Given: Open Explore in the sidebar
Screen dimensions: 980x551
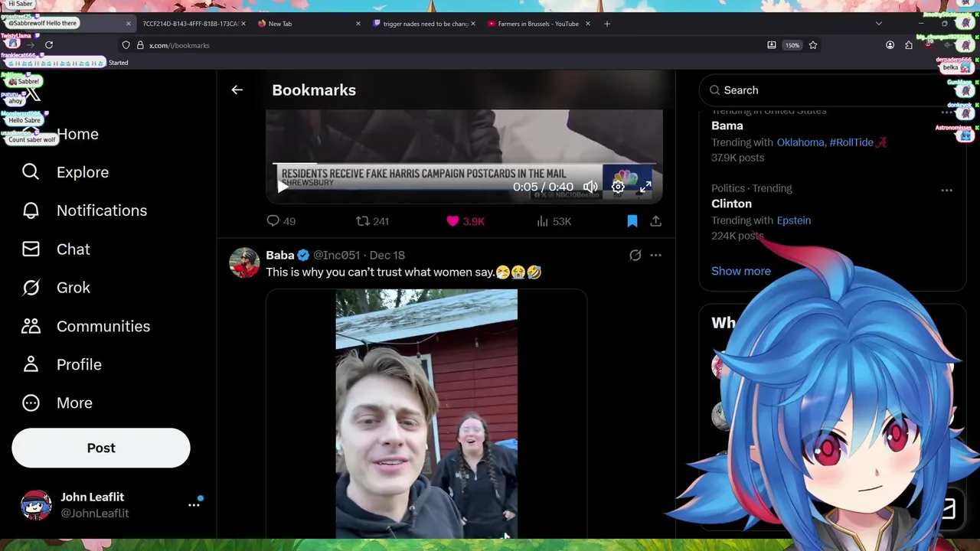Looking at the screenshot, I should pyautogui.click(x=83, y=172).
